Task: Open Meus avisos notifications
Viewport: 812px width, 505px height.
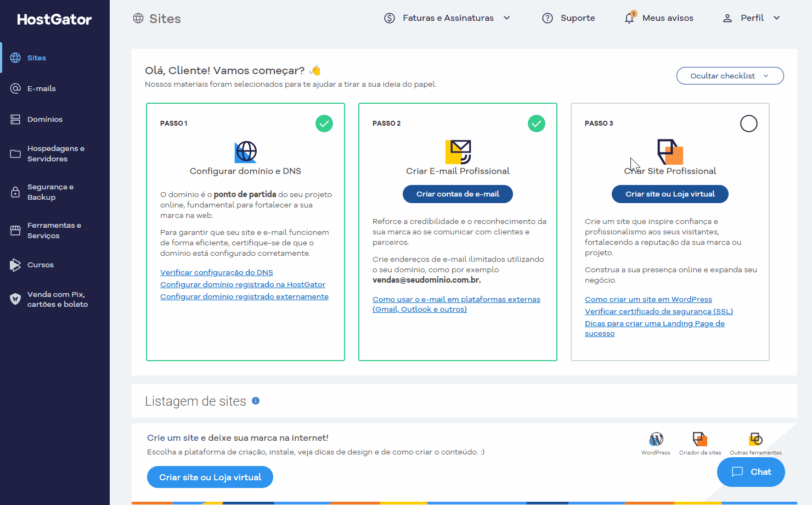Action: click(658, 18)
